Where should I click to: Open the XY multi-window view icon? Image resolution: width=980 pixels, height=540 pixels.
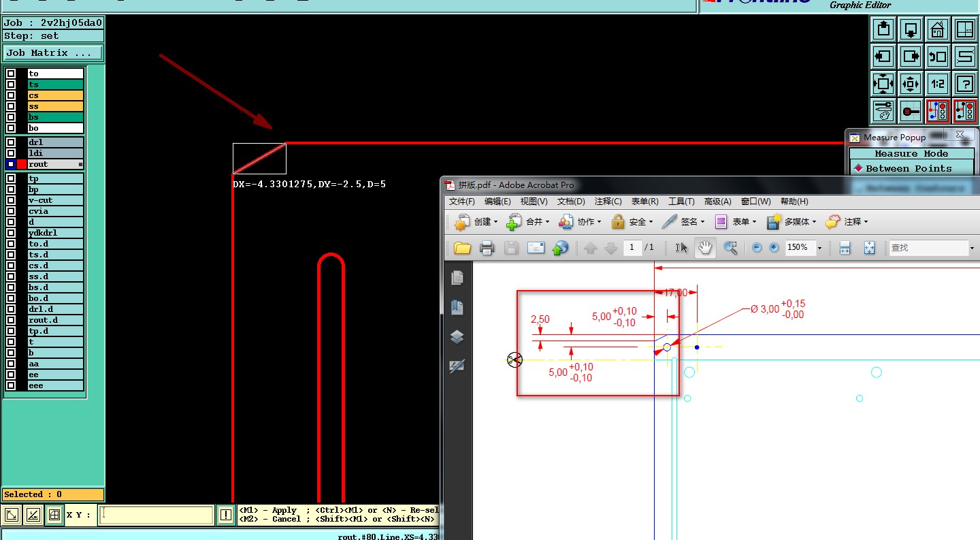pyautogui.click(x=965, y=30)
